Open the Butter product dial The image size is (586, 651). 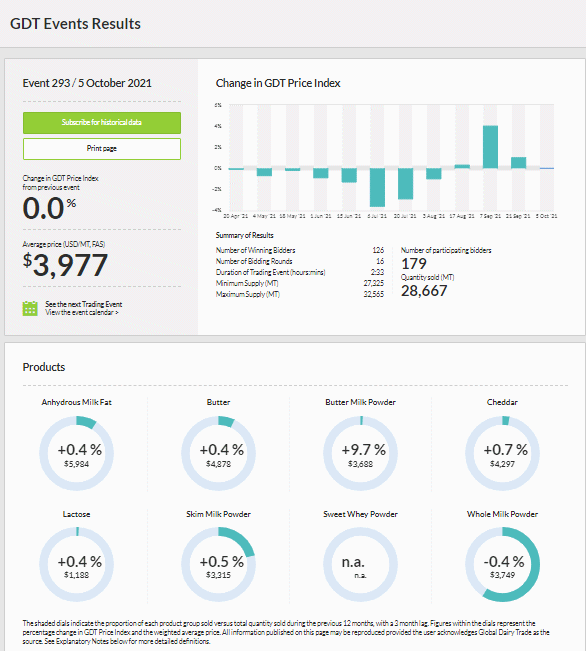[218, 453]
